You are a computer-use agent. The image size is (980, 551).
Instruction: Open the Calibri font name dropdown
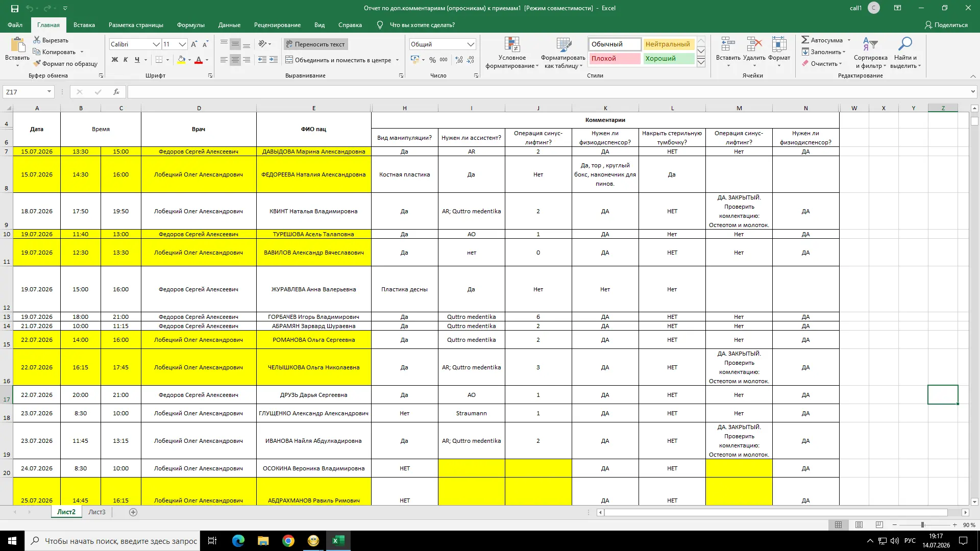(x=156, y=44)
